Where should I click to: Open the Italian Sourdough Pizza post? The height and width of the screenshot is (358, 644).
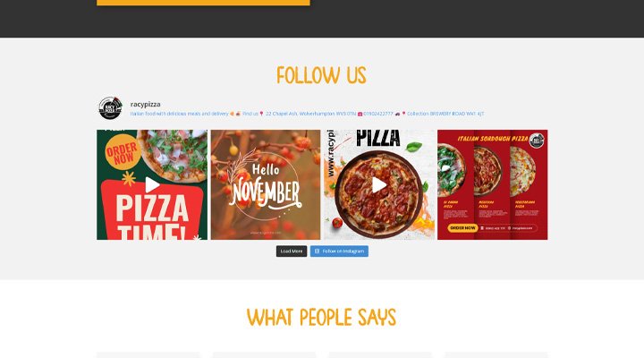493,185
